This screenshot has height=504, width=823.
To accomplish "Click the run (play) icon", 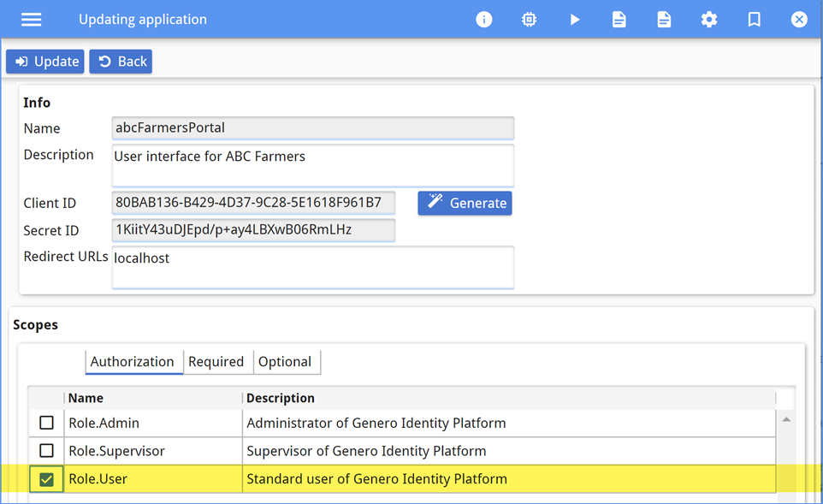I will 574,19.
